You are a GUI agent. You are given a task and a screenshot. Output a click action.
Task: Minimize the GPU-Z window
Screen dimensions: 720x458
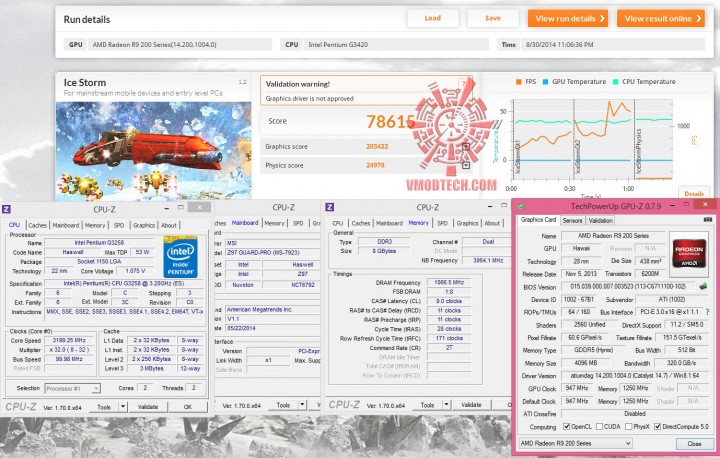(672, 205)
